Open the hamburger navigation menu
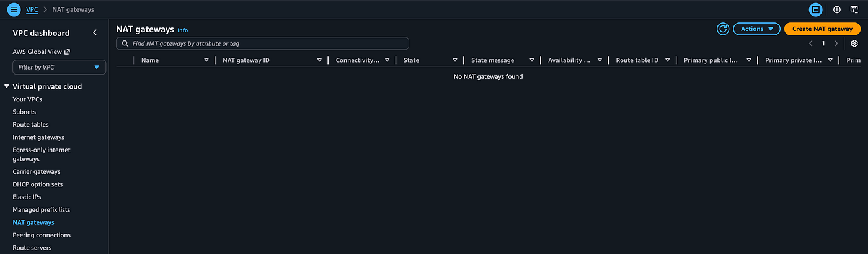The image size is (868, 254). point(14,9)
